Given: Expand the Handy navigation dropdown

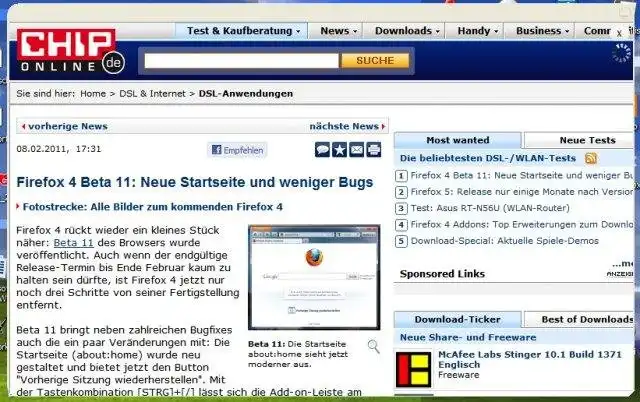Looking at the screenshot, I should pyautogui.click(x=477, y=31).
